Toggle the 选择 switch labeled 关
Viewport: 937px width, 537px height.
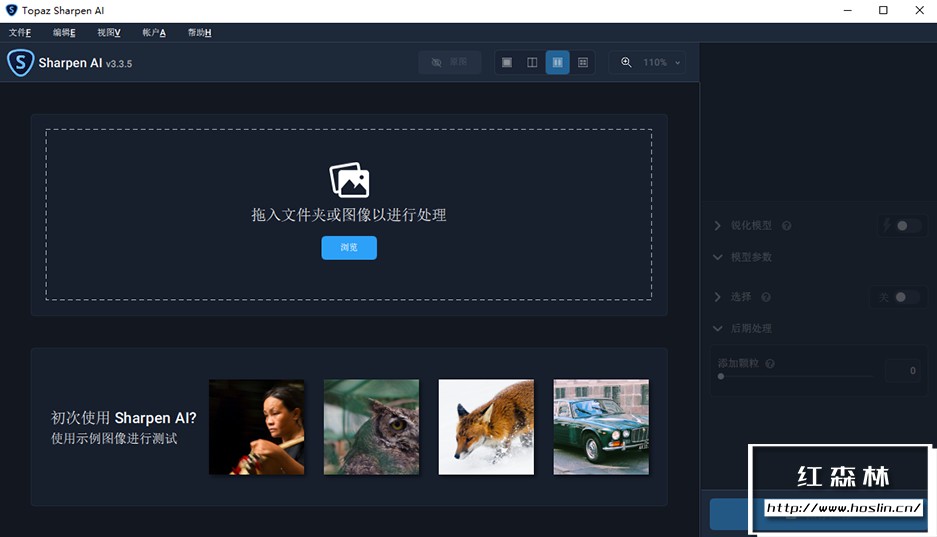pyautogui.click(x=905, y=297)
